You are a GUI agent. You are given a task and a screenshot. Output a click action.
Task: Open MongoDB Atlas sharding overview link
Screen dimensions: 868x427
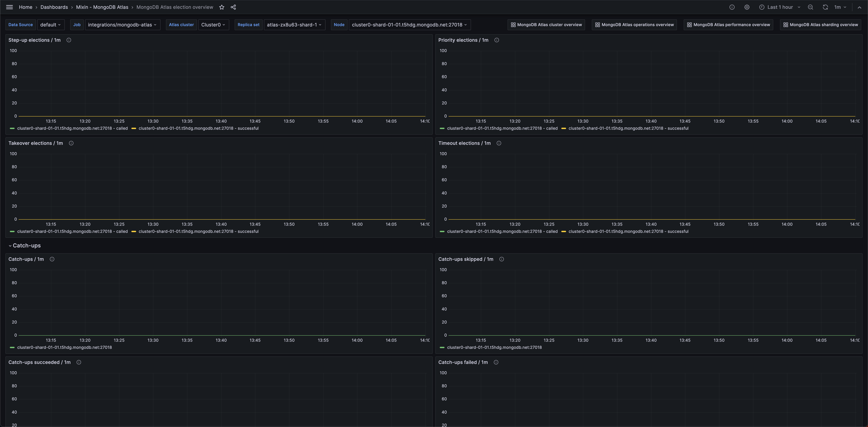coord(820,25)
